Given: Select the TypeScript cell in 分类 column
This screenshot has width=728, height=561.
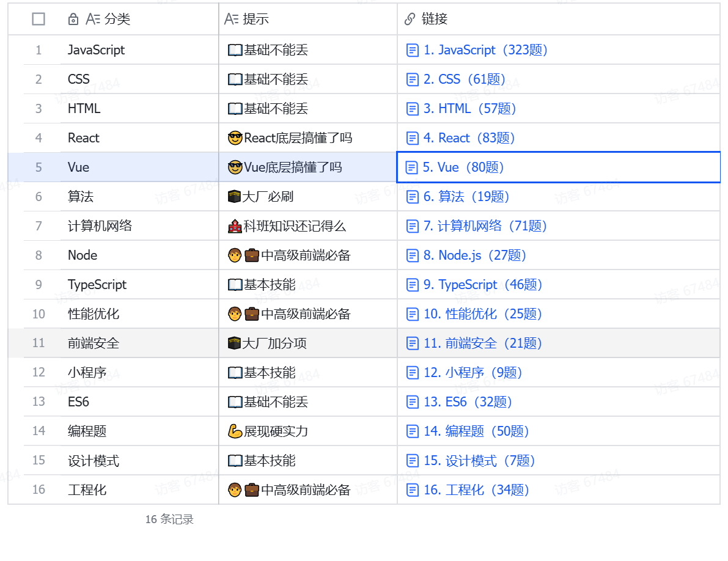Looking at the screenshot, I should pyautogui.click(x=139, y=284).
